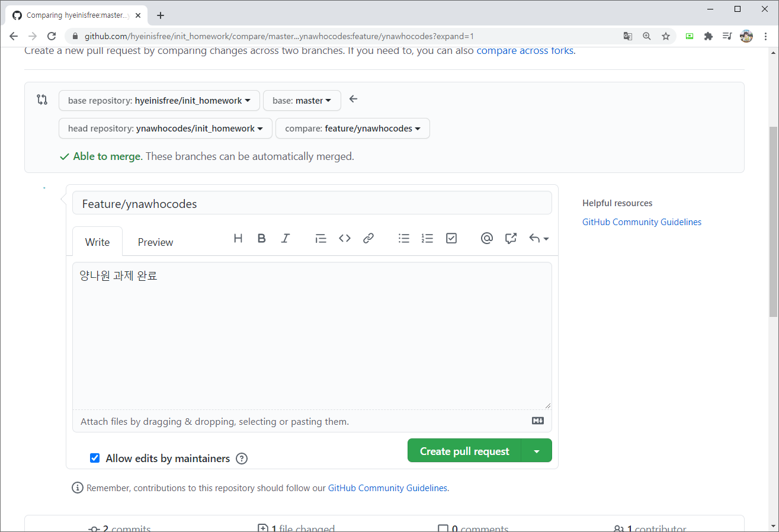This screenshot has width=779, height=532.
Task: Toggle Allow edits by maintainers checkbox
Action: (x=95, y=458)
